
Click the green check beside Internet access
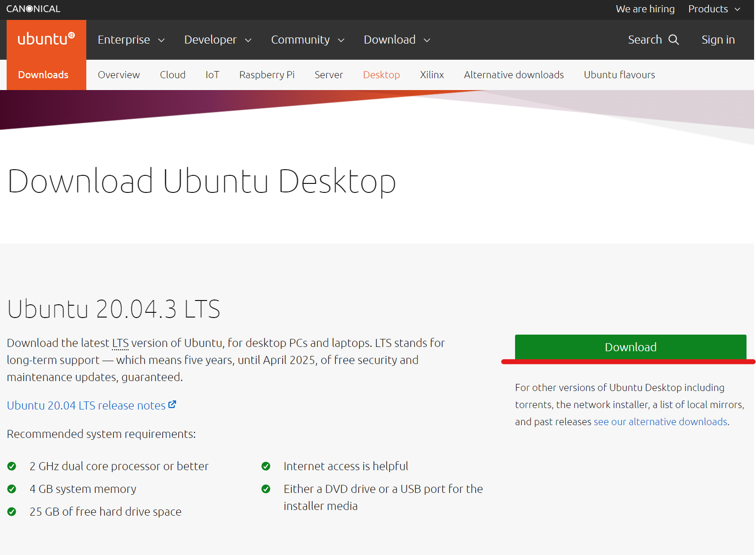[266, 466]
